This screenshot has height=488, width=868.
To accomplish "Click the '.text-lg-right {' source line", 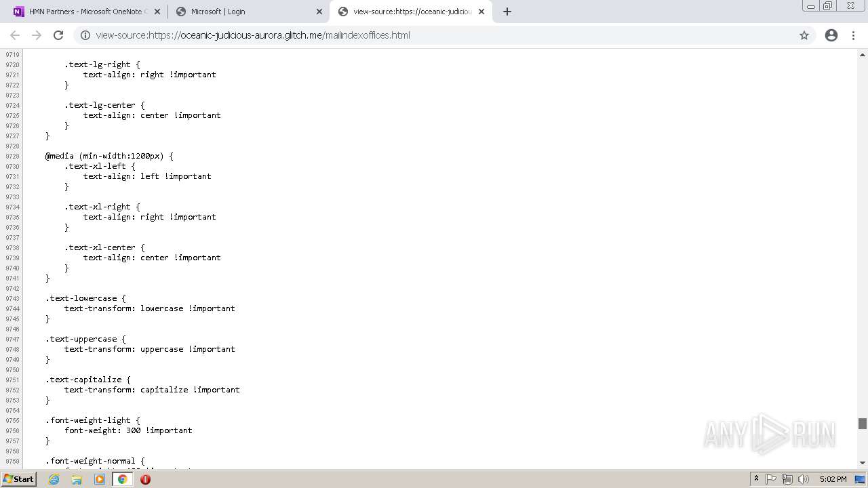I will click(102, 64).
